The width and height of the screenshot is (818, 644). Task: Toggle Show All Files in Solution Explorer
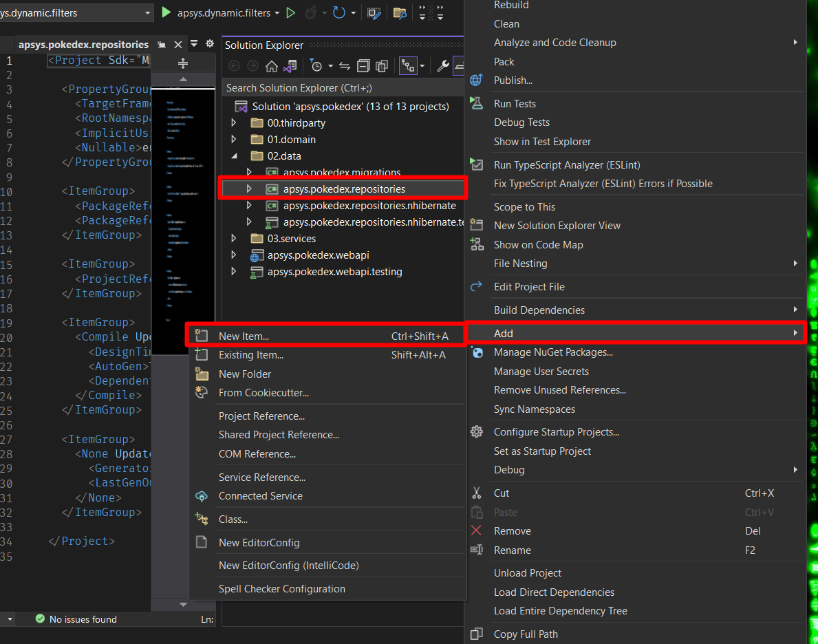tap(381, 66)
